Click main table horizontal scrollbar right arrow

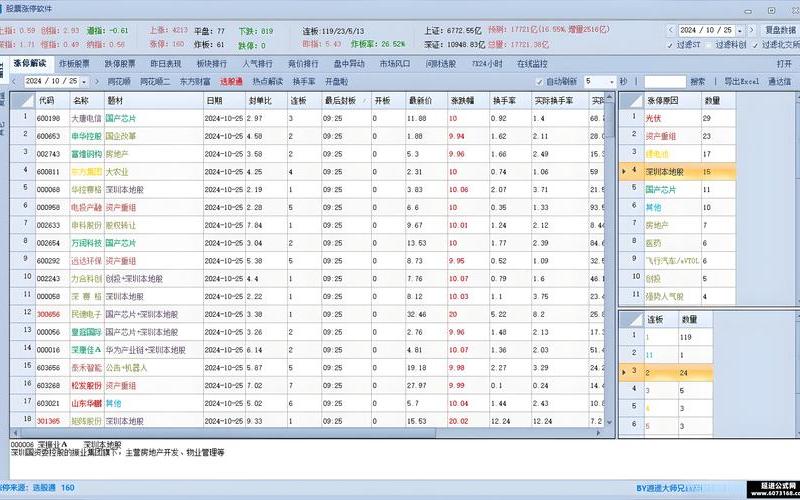(x=599, y=433)
